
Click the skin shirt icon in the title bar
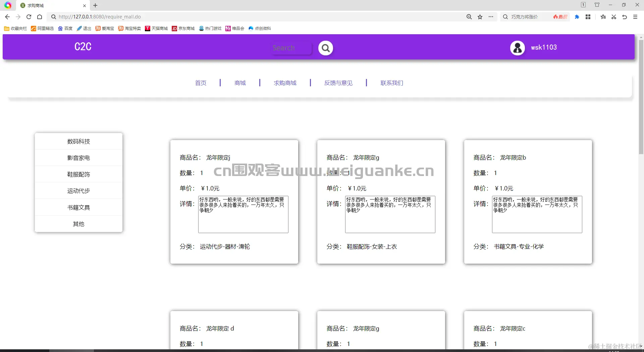click(x=597, y=5)
